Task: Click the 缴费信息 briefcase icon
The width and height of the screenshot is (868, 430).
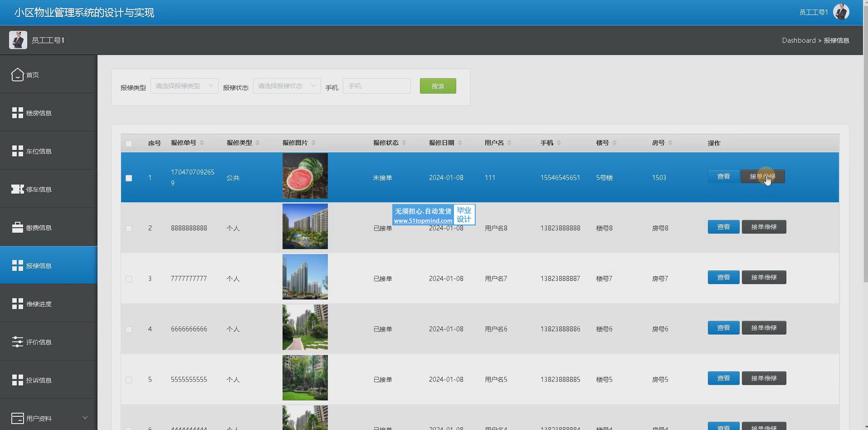Action: [17, 227]
